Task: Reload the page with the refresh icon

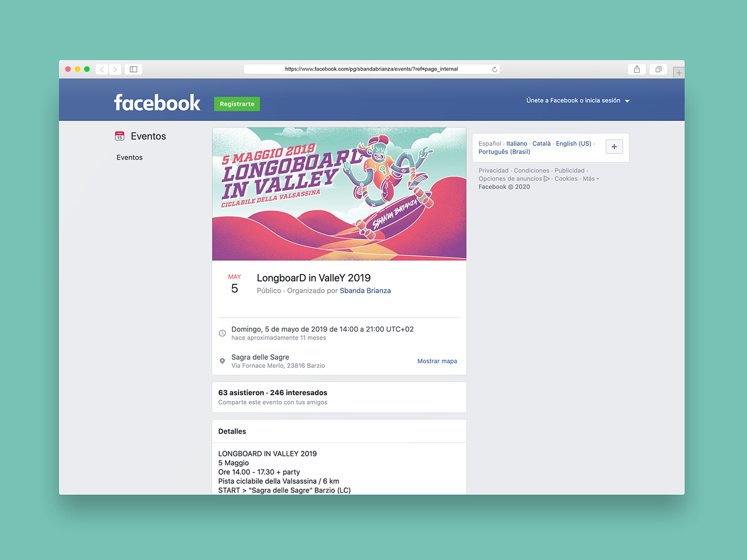Action: (495, 69)
